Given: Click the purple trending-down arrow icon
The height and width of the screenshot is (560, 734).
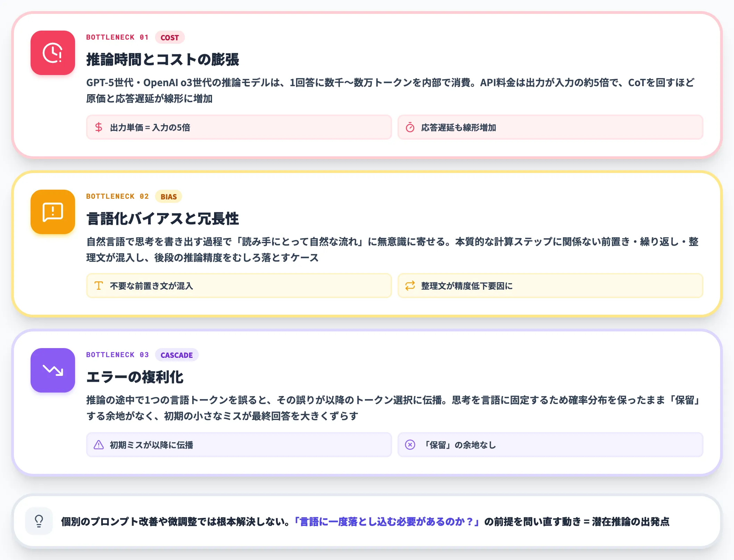Looking at the screenshot, I should point(53,370).
